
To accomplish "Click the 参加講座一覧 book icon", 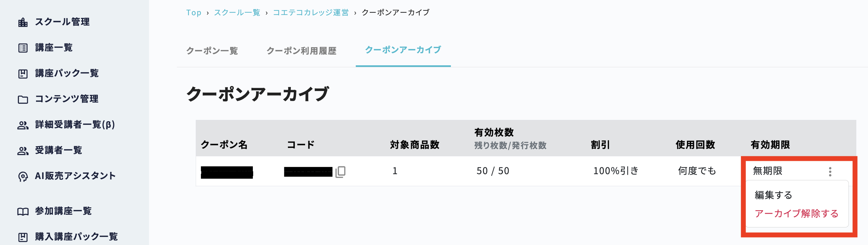I will 23,212.
